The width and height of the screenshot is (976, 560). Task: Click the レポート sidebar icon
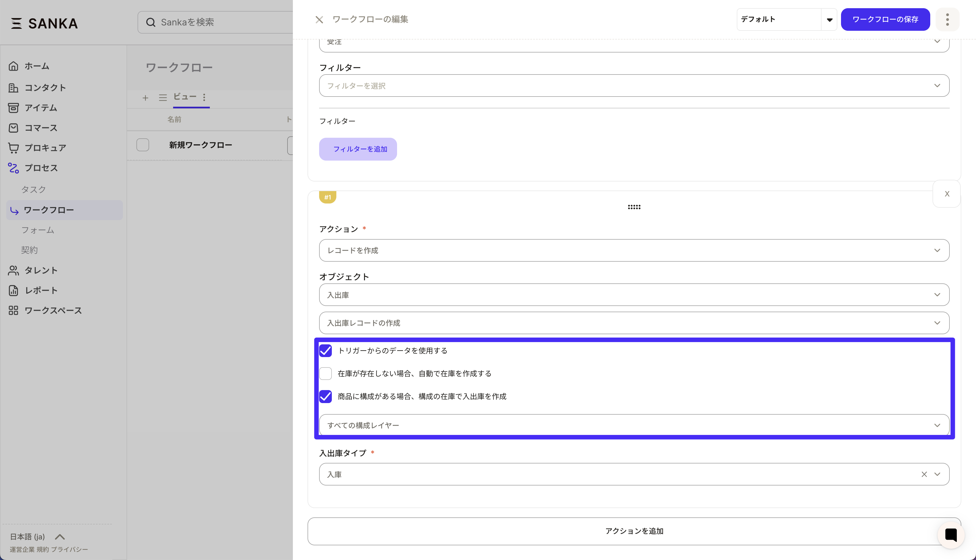(14, 290)
